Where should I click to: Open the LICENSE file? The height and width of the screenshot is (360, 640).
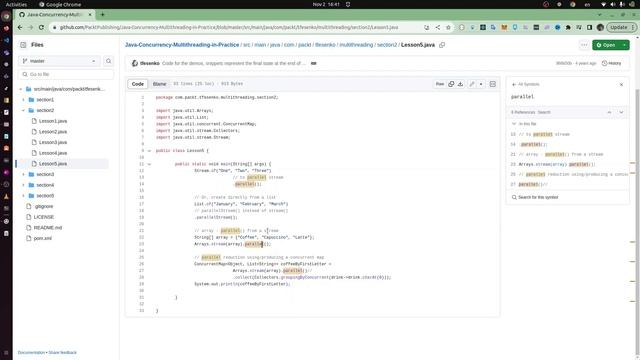tap(44, 217)
